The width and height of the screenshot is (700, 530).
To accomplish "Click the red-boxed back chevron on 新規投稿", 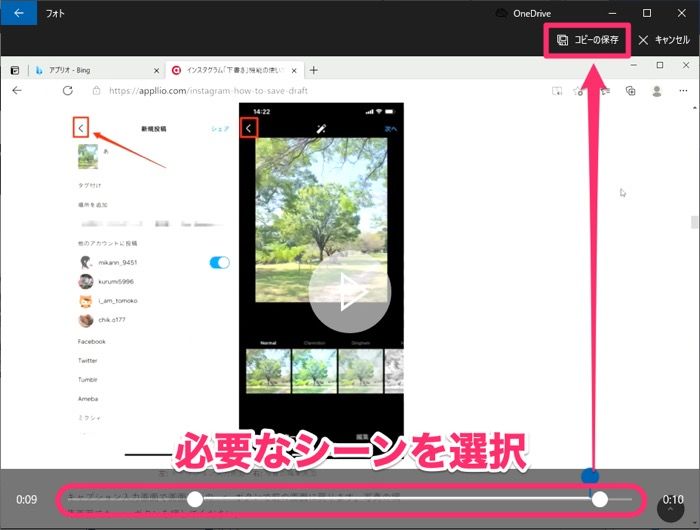I will pos(82,128).
